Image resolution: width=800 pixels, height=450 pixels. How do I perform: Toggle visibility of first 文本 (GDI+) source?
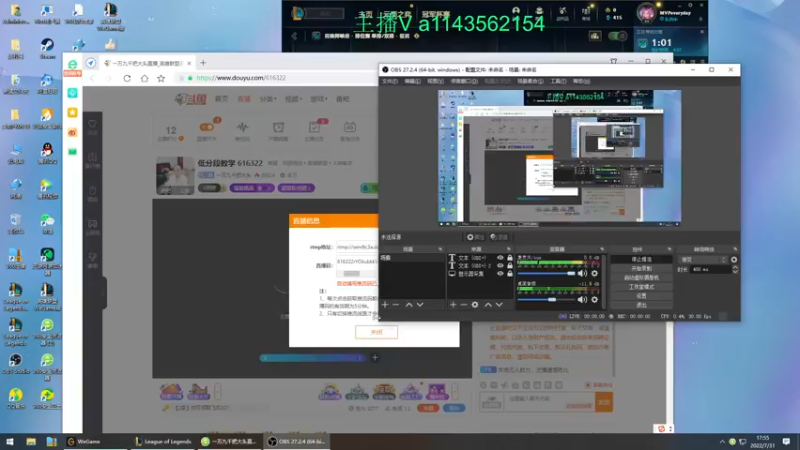coord(500,258)
